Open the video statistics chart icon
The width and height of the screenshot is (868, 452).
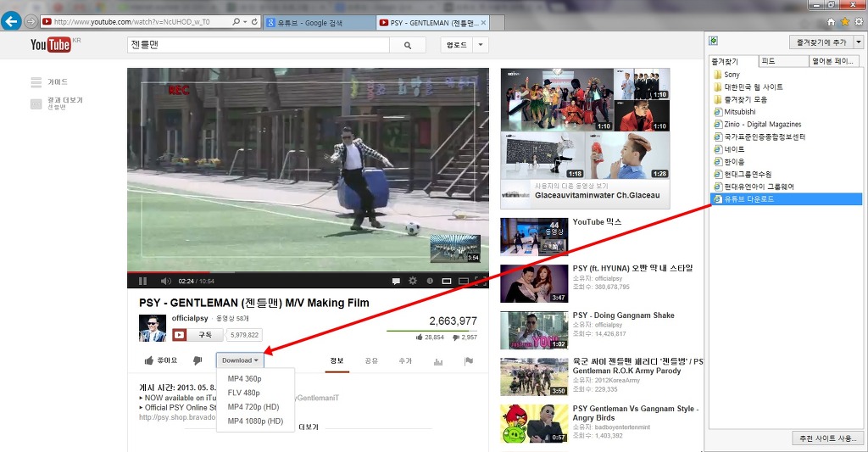tap(438, 362)
